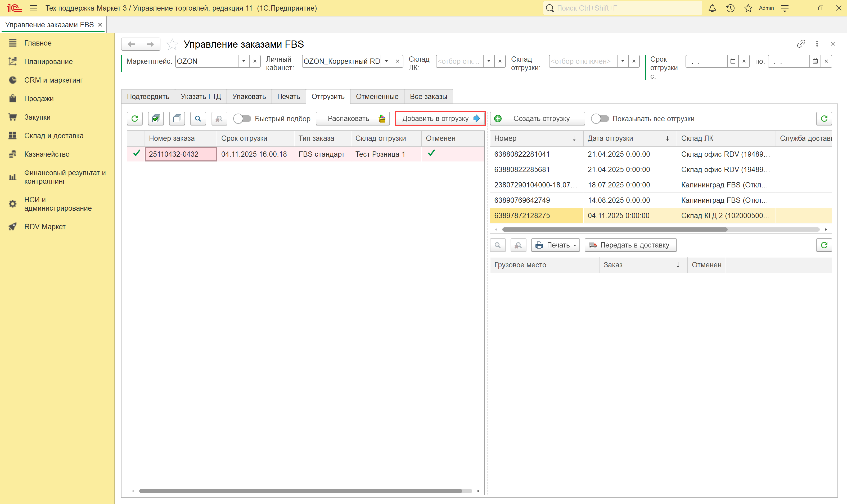Viewport: 847px width, 504px height.
Task: Click the orders list search magnifier icon
Action: 198,119
